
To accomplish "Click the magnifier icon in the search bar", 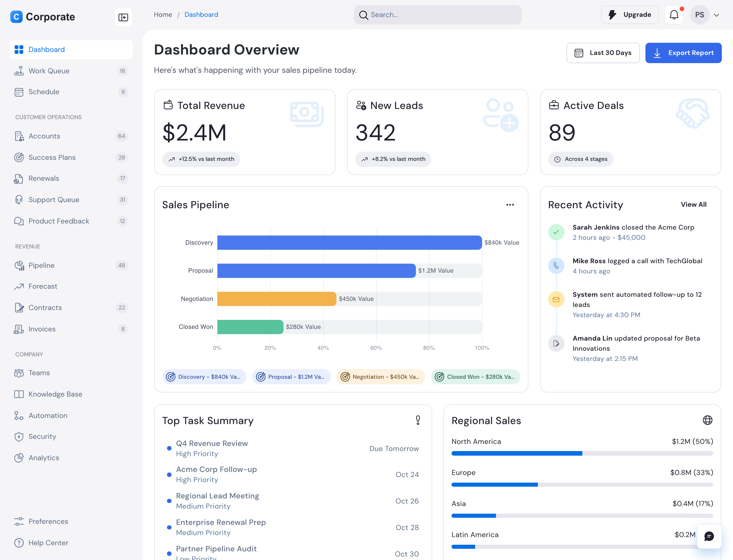I will point(363,15).
